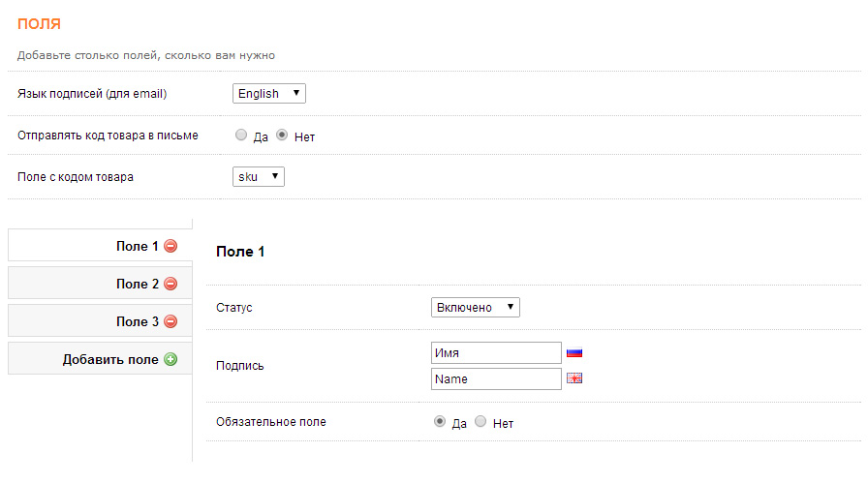Choose Нет for Обязательное поле
868x483 pixels.
click(480, 422)
